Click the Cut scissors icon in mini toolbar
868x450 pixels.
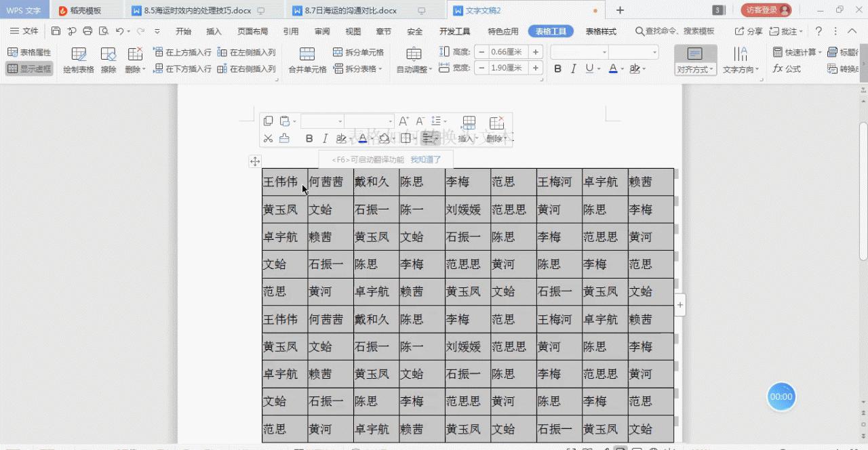[268, 138]
